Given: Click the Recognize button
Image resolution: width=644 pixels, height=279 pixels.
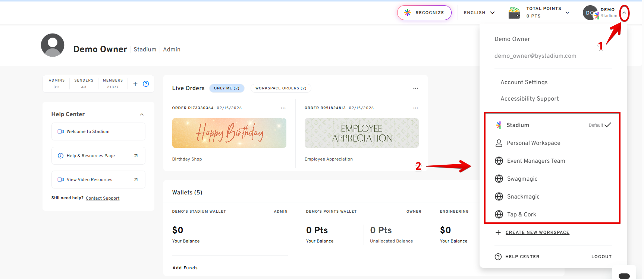Looking at the screenshot, I should click(424, 13).
